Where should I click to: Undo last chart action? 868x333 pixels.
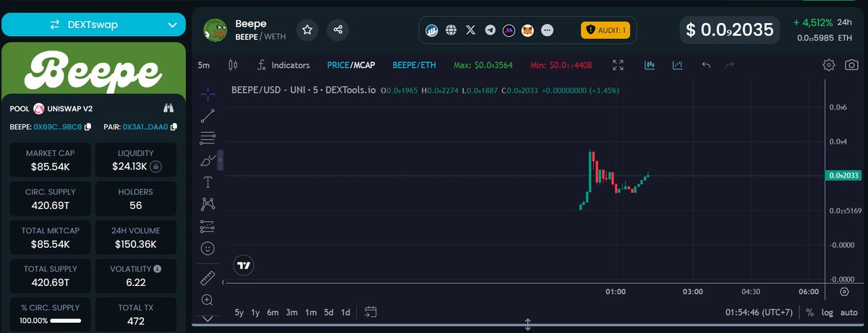coord(706,65)
